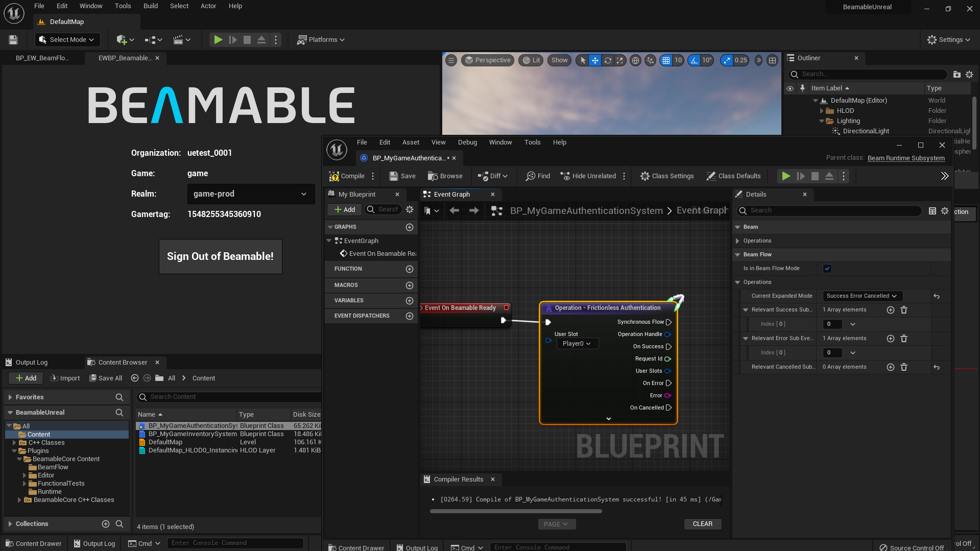Compile the BP_MyGameAuthenticationSystem blueprint
Screen dimensions: 980x551
[349, 176]
